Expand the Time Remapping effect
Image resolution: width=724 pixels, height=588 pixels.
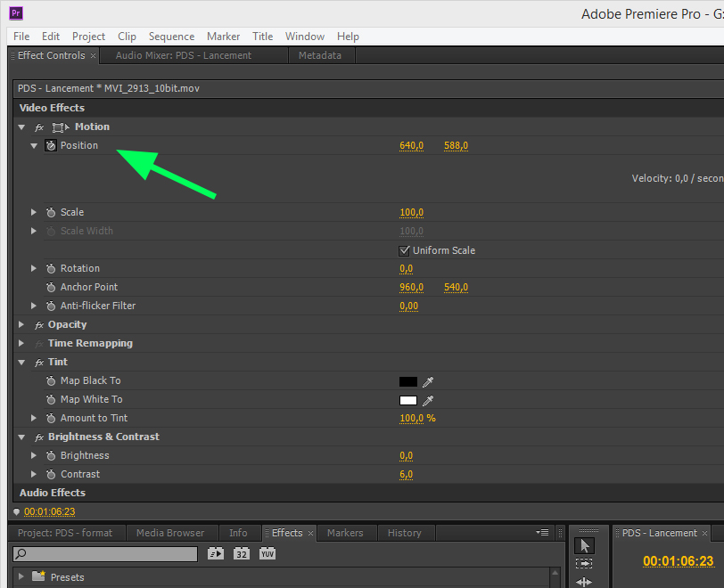pyautogui.click(x=21, y=343)
